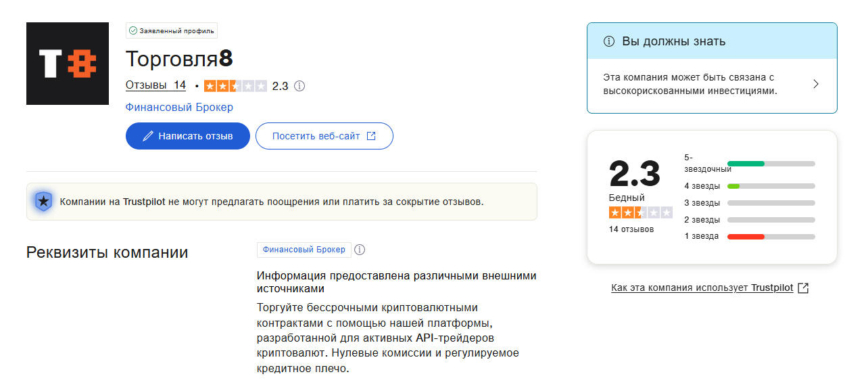
Task: Click the verified checkmark Заявленный профиль badge
Action: [x=172, y=30]
